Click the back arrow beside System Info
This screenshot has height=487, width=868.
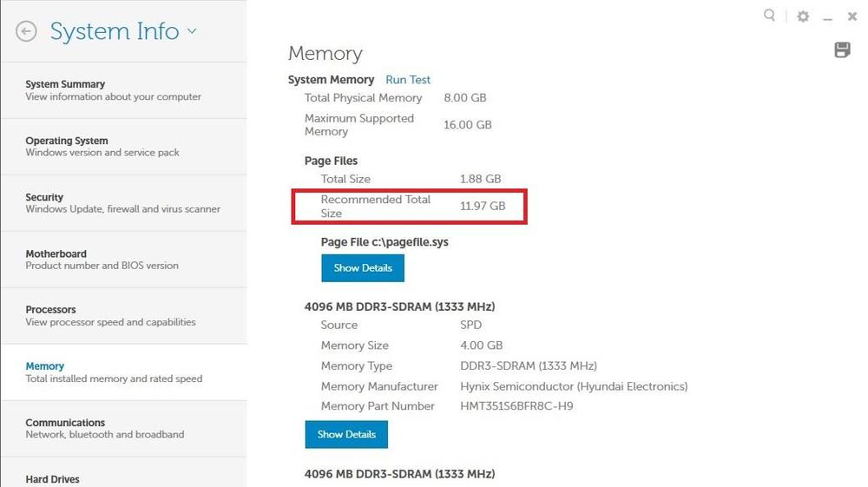point(26,31)
